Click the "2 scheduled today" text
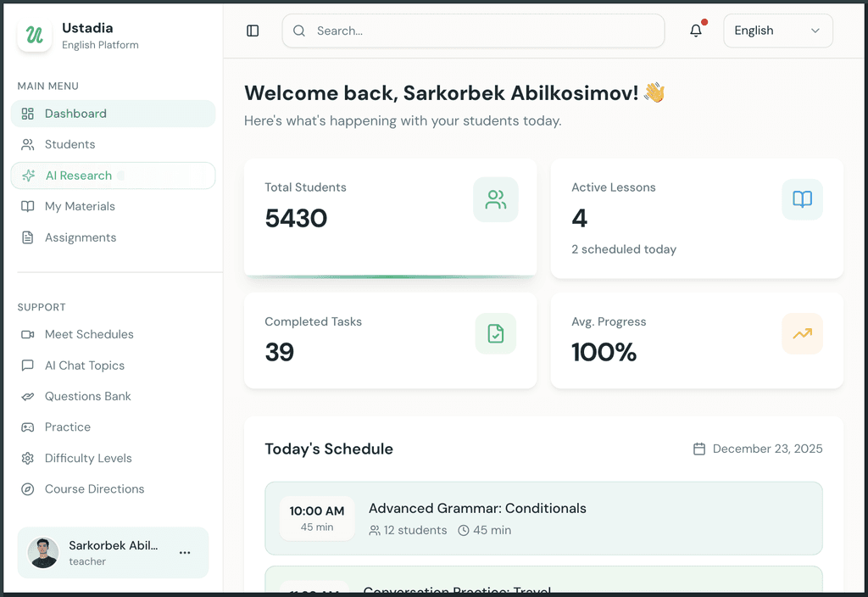The width and height of the screenshot is (868, 597). tap(624, 250)
